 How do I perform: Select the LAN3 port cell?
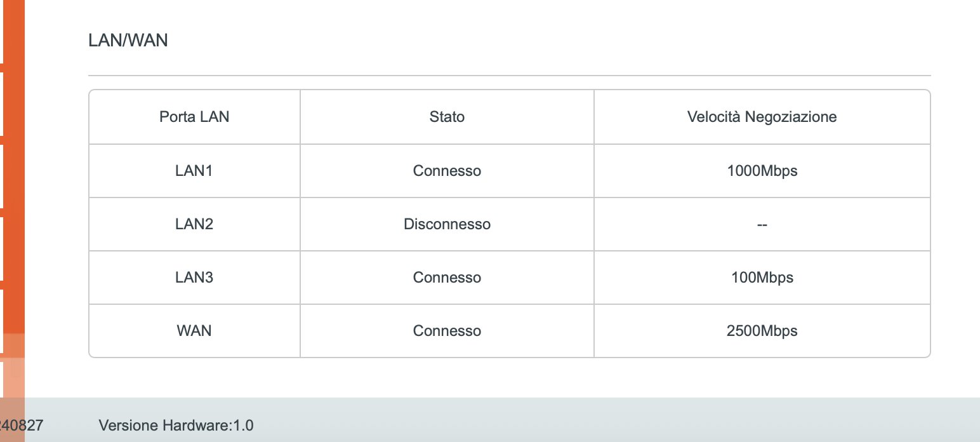point(194,278)
